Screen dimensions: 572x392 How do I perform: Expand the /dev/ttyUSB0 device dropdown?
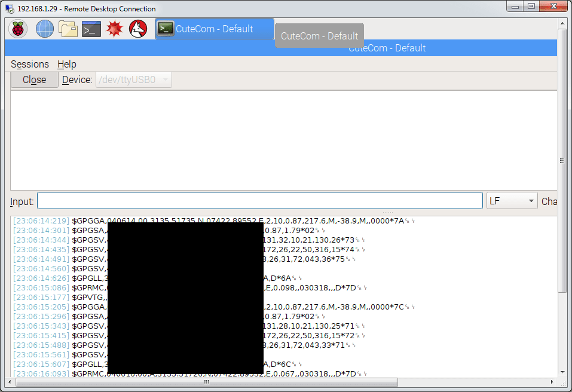134,79
